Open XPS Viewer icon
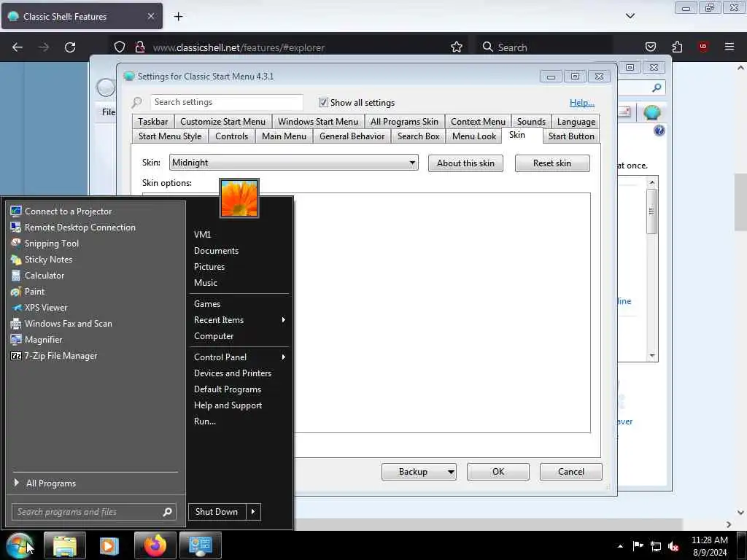The width and height of the screenshot is (747, 560). click(x=16, y=308)
